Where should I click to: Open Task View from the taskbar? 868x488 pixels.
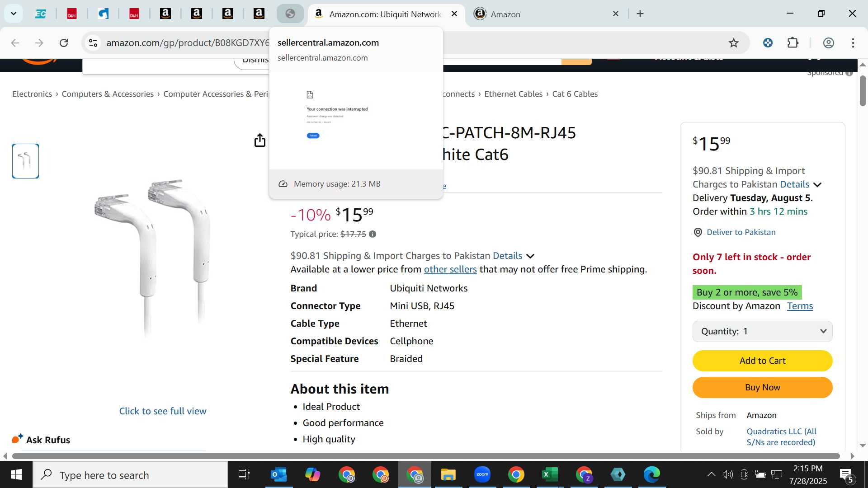click(244, 475)
